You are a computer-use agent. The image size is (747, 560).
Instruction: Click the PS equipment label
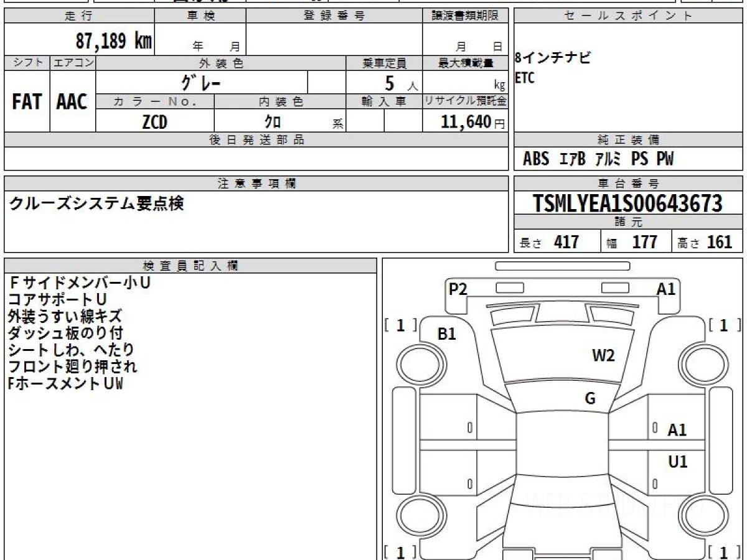tap(639, 159)
